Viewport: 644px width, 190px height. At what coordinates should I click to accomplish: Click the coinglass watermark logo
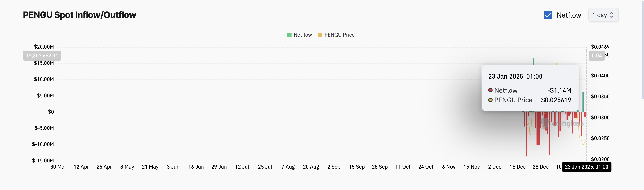point(545,123)
